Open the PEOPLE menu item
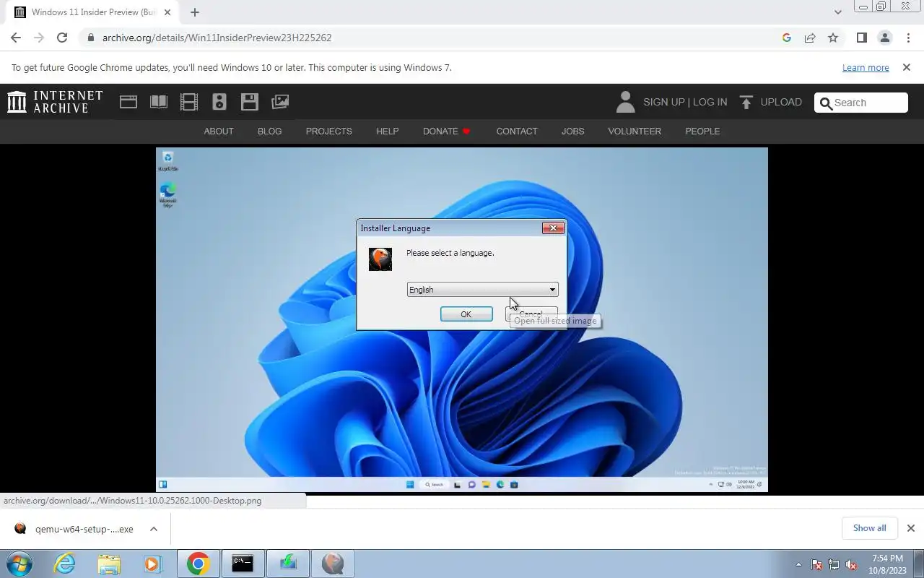This screenshot has height=578, width=924. [702, 131]
